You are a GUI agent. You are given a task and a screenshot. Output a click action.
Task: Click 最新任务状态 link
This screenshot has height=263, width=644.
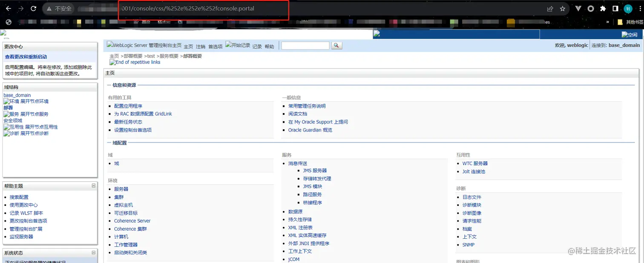(128, 122)
